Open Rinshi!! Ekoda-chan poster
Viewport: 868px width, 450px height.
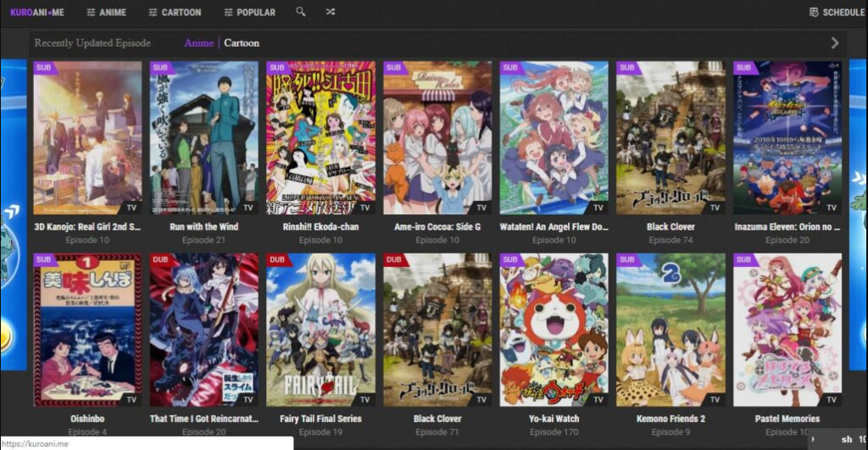pos(320,138)
